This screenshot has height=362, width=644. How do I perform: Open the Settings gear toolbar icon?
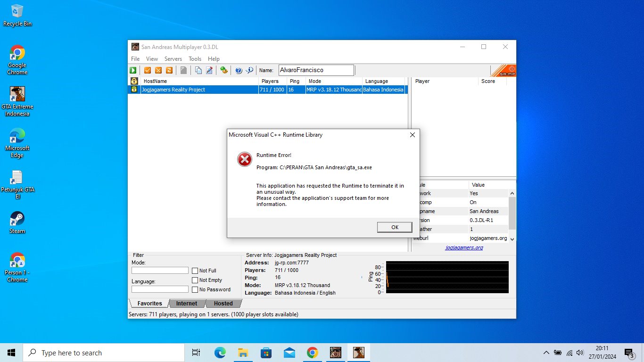(224, 70)
